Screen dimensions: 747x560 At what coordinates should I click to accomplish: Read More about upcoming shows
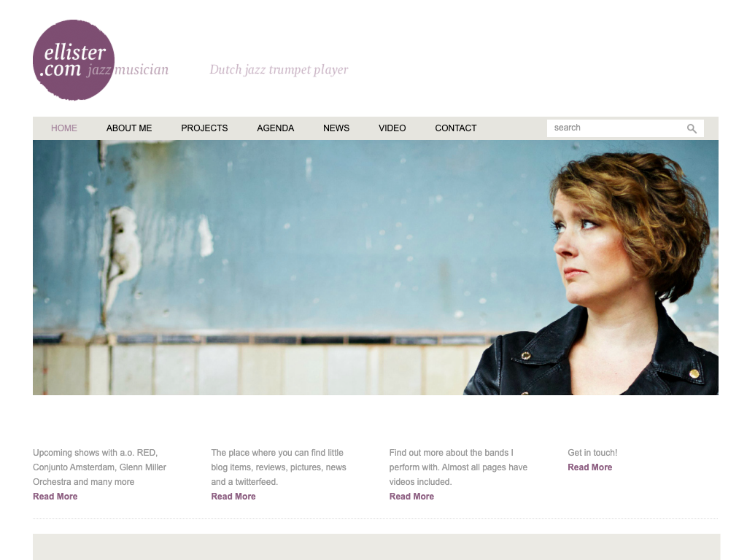pos(55,496)
